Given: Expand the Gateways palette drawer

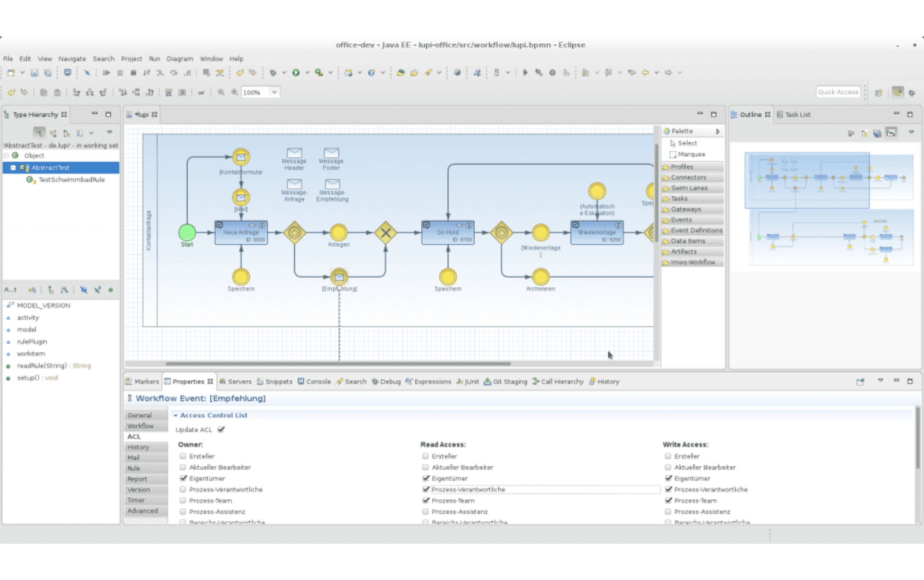Looking at the screenshot, I should pos(692,209).
